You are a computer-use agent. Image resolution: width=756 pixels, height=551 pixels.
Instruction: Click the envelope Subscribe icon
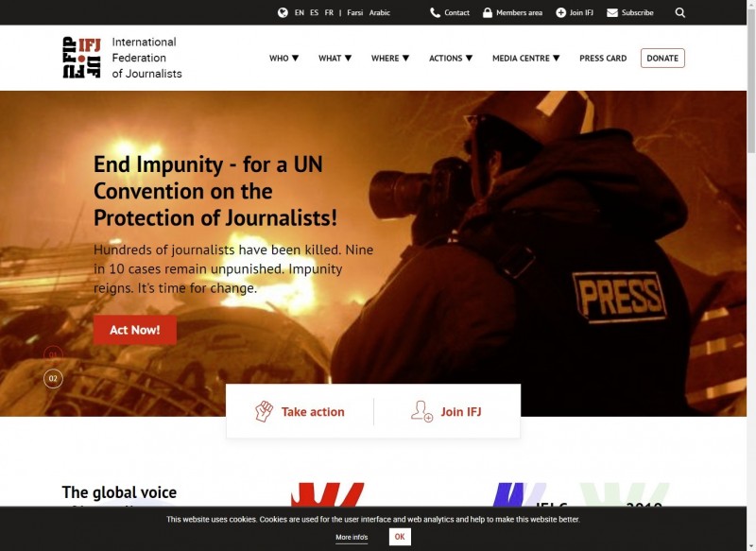pos(612,13)
